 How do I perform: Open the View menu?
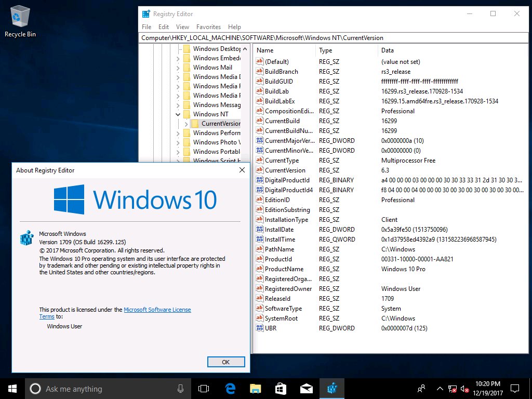[182, 27]
